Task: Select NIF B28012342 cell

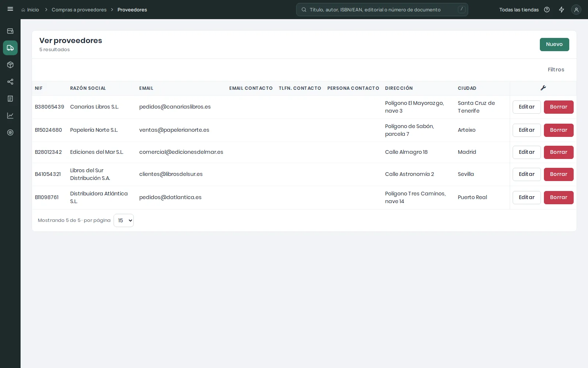Action: tap(48, 152)
